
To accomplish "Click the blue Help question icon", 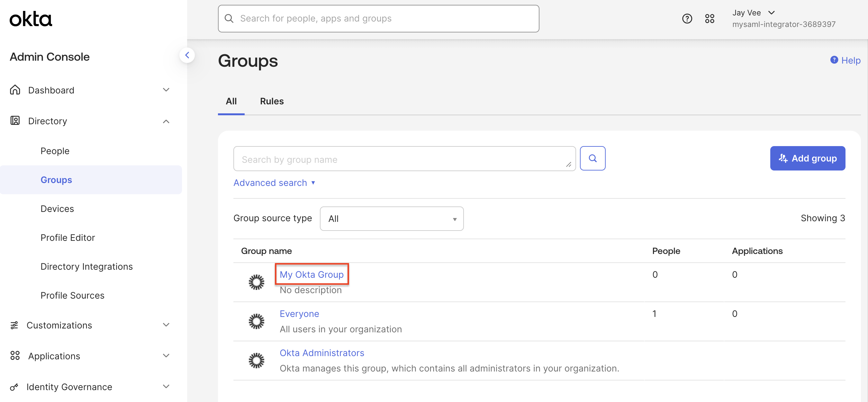I will click(x=834, y=60).
